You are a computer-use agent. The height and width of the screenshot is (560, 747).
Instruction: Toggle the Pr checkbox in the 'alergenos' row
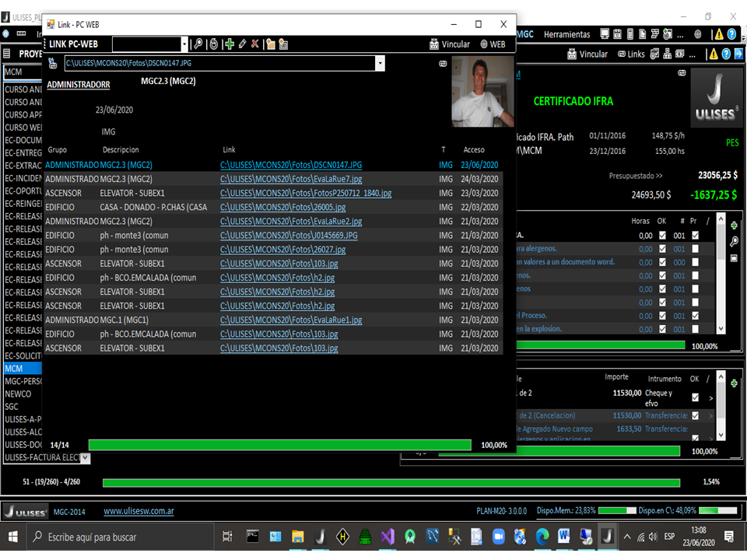[695, 249]
